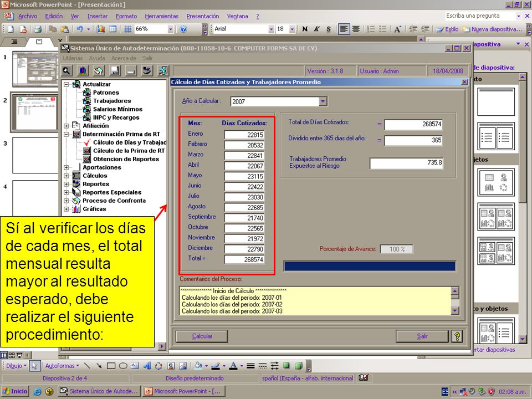
Task: Select the Oval drawing tool
Action: click(123, 366)
